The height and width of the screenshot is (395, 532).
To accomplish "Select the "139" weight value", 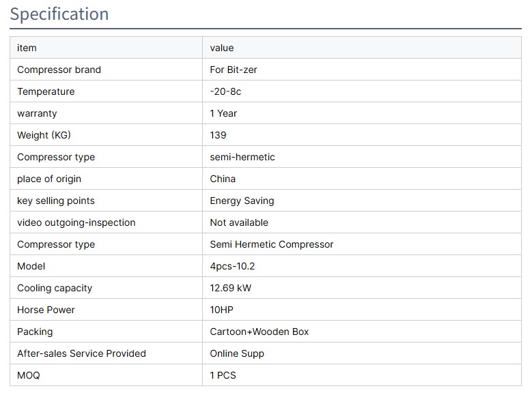I will pyautogui.click(x=218, y=135).
